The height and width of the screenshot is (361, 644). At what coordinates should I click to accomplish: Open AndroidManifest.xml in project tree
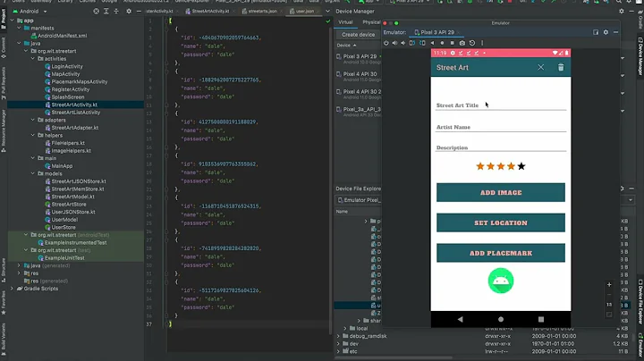tap(62, 36)
